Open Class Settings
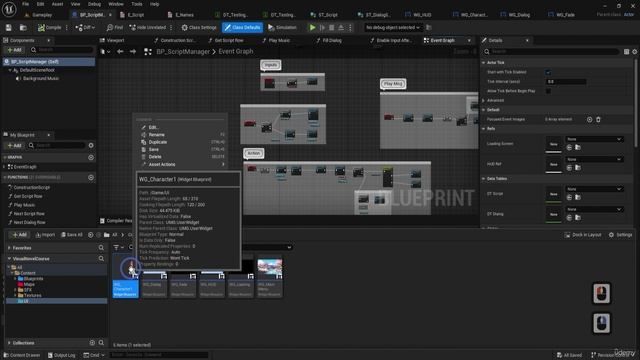 tap(199, 27)
